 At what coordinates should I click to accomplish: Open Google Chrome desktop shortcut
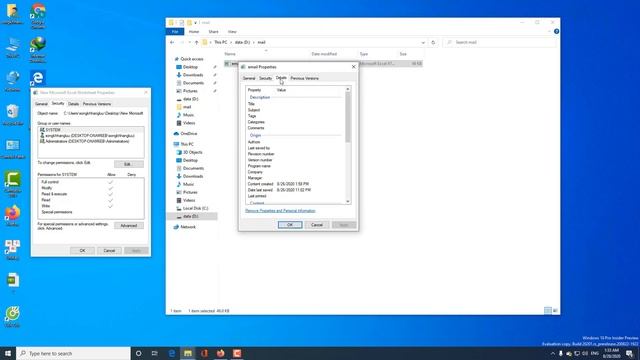[38, 16]
